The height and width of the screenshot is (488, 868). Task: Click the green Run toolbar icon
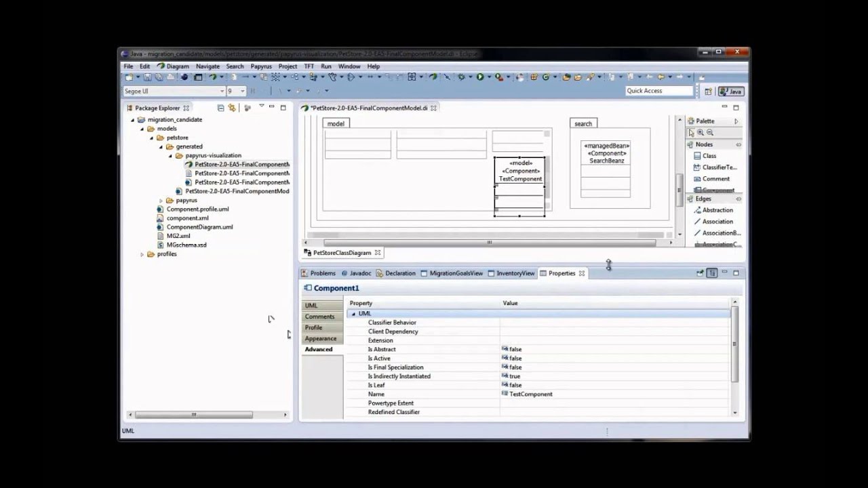point(480,77)
